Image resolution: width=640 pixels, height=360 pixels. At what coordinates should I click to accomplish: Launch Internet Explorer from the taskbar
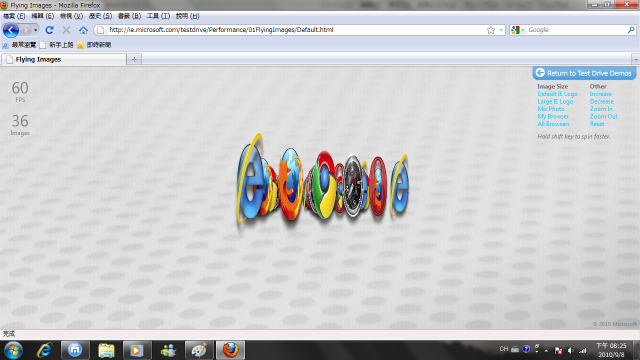pyautogui.click(x=44, y=350)
